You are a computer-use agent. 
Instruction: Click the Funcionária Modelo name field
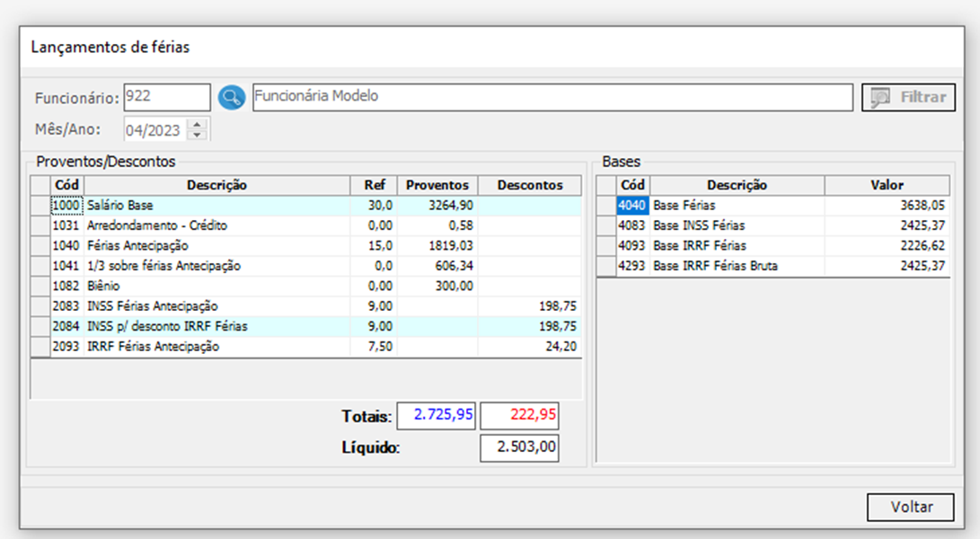pyautogui.click(x=552, y=97)
